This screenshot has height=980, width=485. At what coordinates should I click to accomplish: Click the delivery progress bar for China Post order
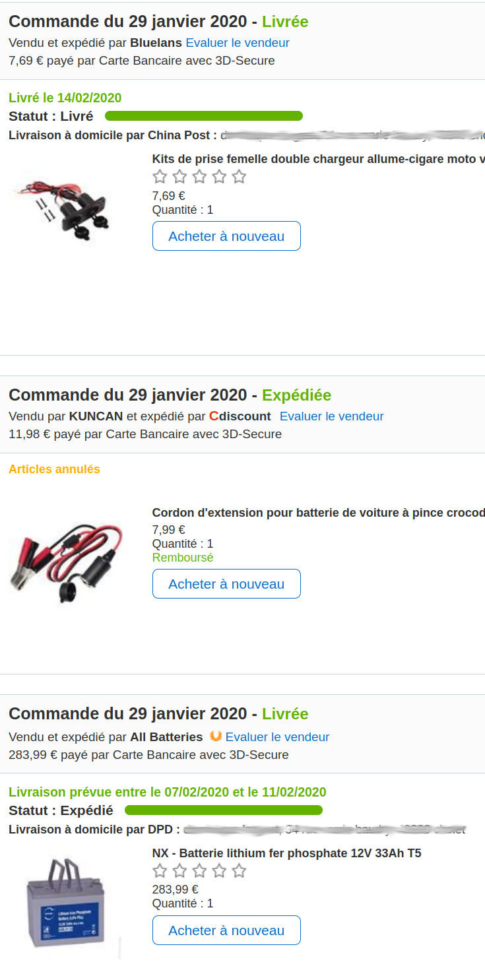point(203,116)
